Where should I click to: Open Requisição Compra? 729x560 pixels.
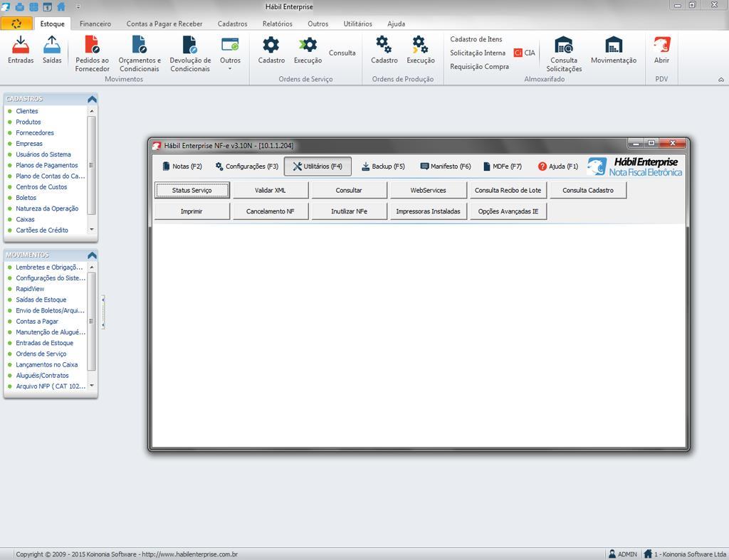coord(479,66)
